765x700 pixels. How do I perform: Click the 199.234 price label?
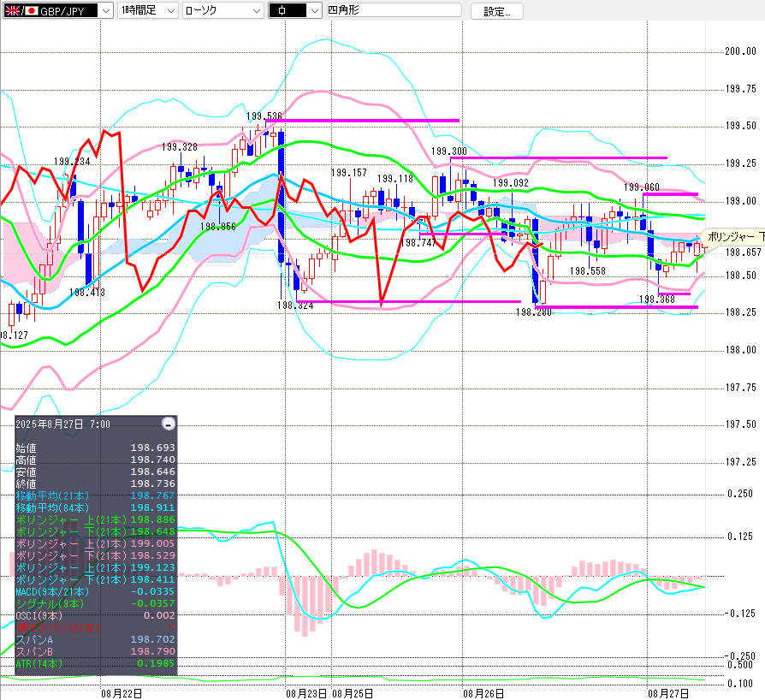pos(72,162)
